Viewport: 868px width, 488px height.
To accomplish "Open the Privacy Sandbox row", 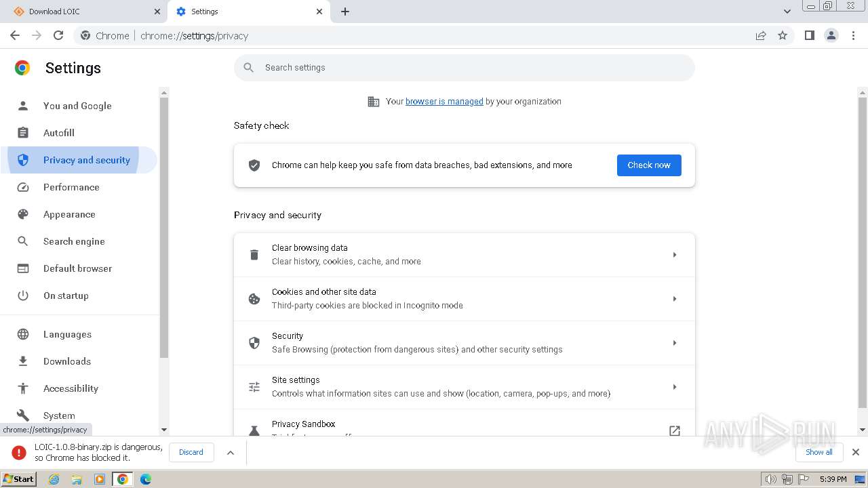I will click(x=465, y=423).
